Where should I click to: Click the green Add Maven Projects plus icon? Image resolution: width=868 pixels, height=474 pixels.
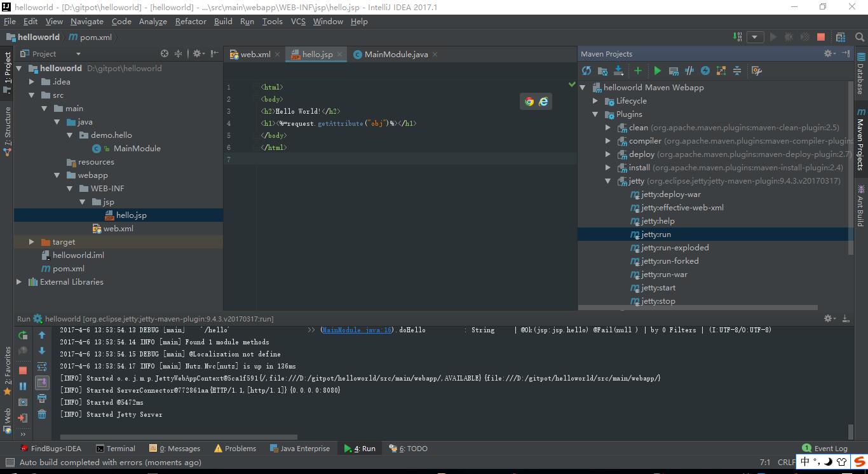tap(638, 71)
